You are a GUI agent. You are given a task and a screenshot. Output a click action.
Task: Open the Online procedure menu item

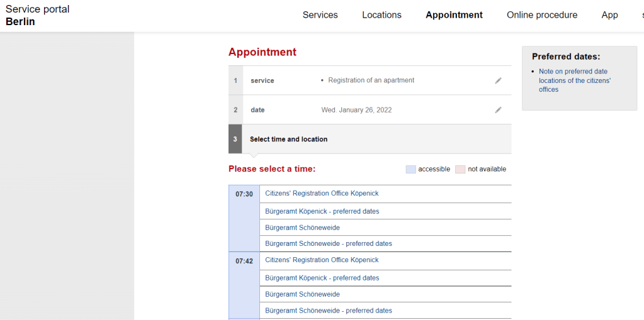[541, 15]
